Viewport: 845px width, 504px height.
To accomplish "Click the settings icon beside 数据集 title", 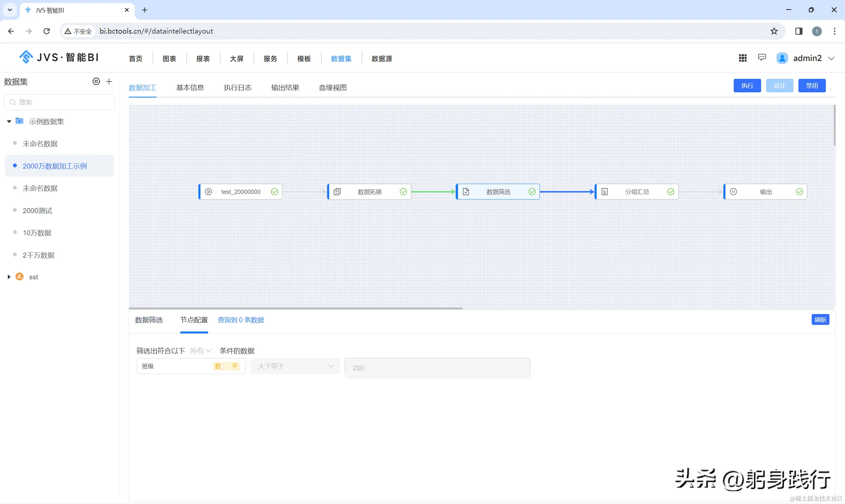I will point(96,81).
